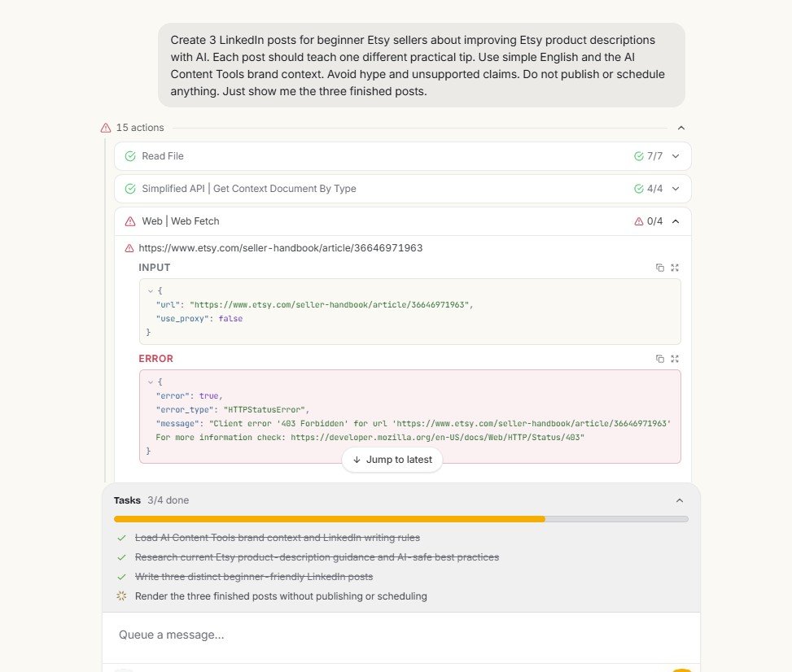792x672 pixels.
Task: Expand the ERROR block to fullscreen
Action: tap(675, 359)
